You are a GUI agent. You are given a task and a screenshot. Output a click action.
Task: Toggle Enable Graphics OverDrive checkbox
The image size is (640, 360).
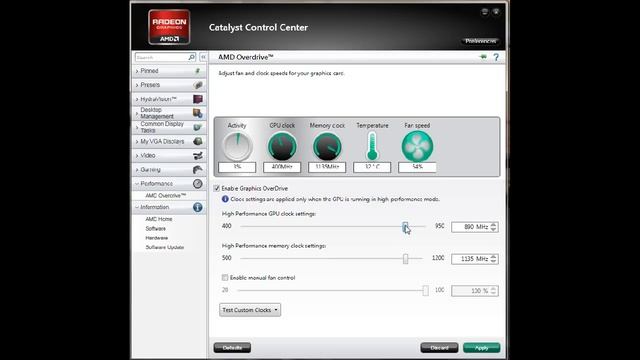pos(217,188)
